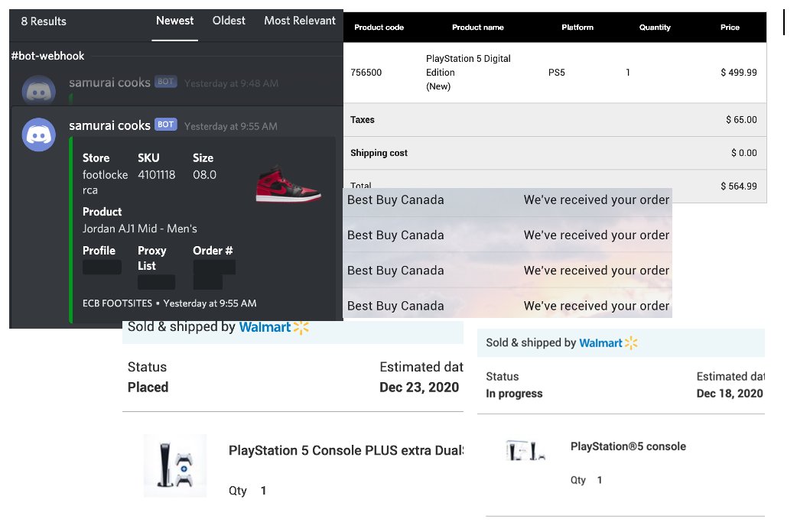Viewport: 797px width, 532px height.
Task: Open the PlayStation 5 Console PLUS extra product title
Action: click(346, 451)
